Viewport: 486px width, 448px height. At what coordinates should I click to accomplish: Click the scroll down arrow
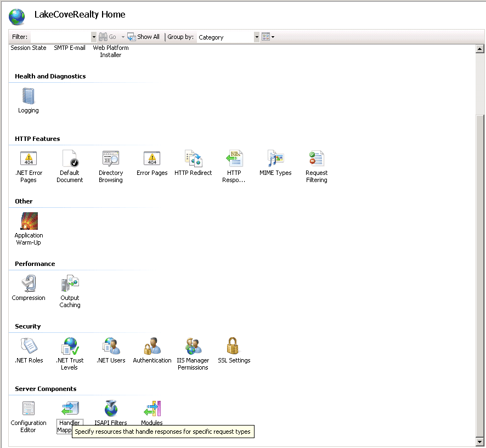coord(479,442)
